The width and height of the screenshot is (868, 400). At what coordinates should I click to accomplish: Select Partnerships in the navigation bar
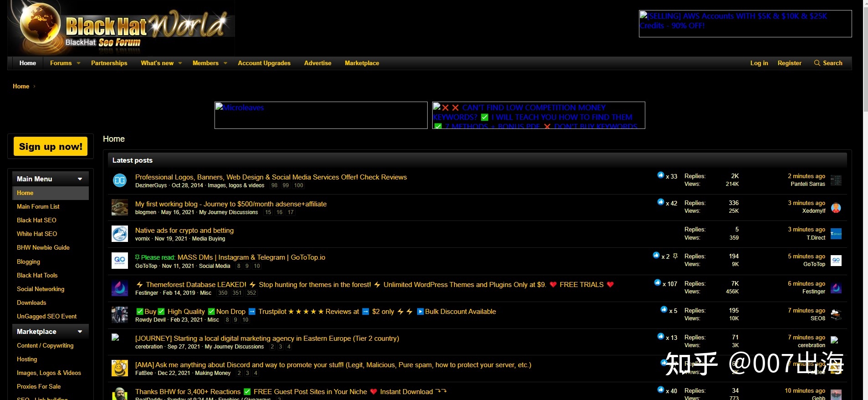(x=109, y=63)
